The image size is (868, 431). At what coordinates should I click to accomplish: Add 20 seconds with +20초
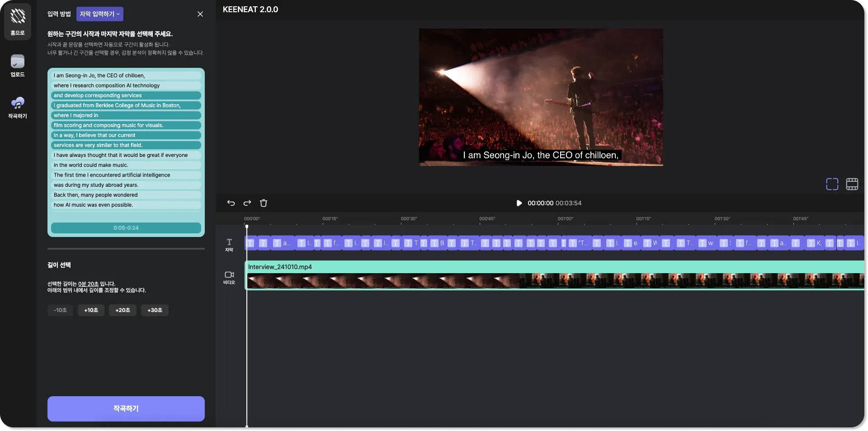123,310
